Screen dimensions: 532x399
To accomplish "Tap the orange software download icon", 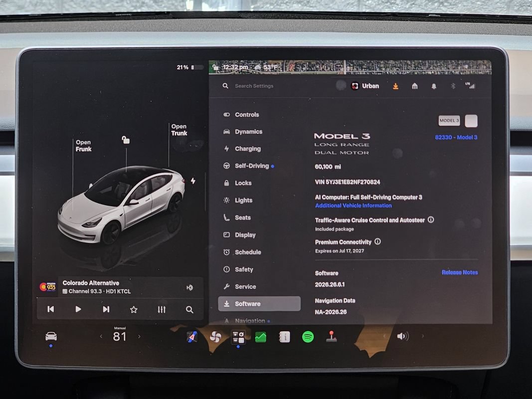I will pyautogui.click(x=395, y=86).
